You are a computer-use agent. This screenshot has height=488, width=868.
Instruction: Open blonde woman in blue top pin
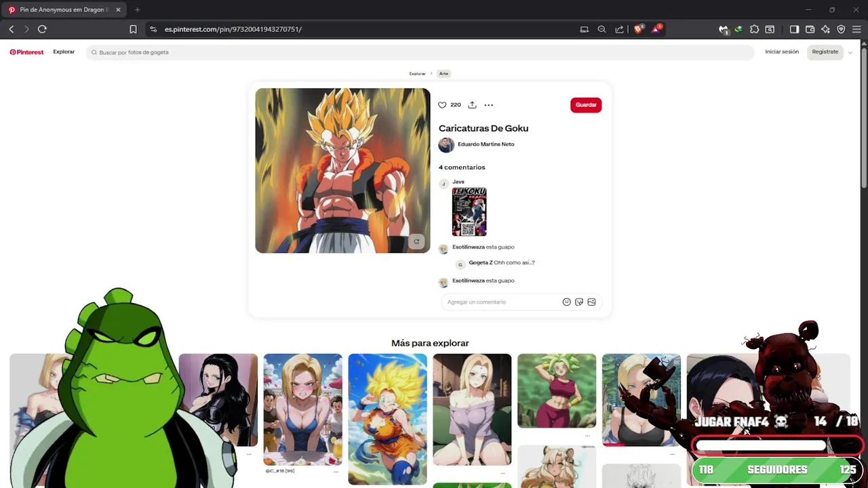[302, 409]
